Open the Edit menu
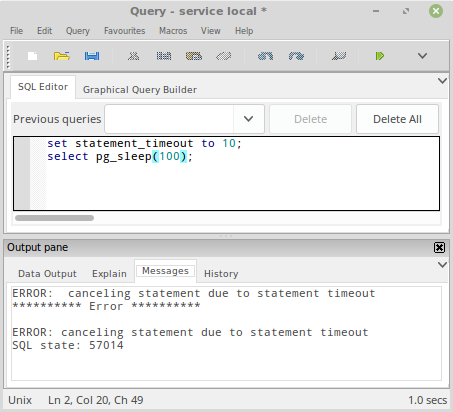This screenshot has width=453, height=412. click(44, 31)
